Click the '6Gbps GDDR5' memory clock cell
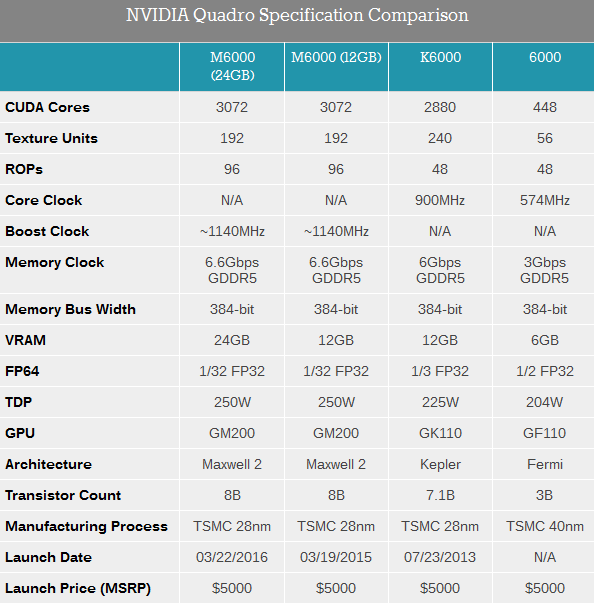This screenshot has width=594, height=604. 440,270
